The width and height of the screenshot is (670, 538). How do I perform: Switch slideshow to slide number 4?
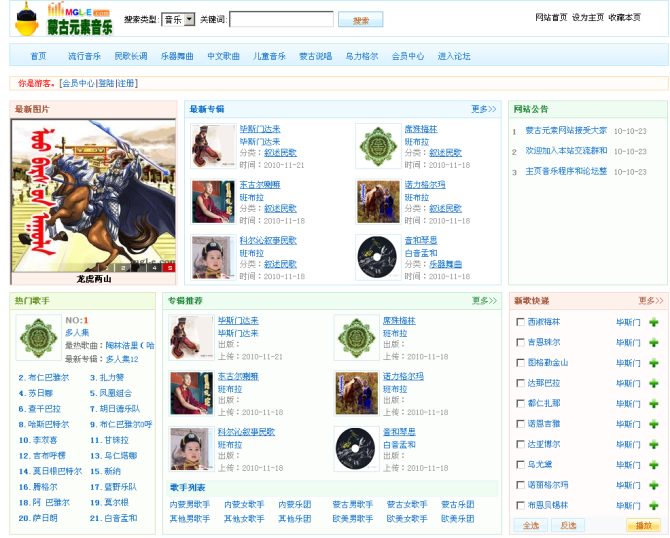[154, 268]
